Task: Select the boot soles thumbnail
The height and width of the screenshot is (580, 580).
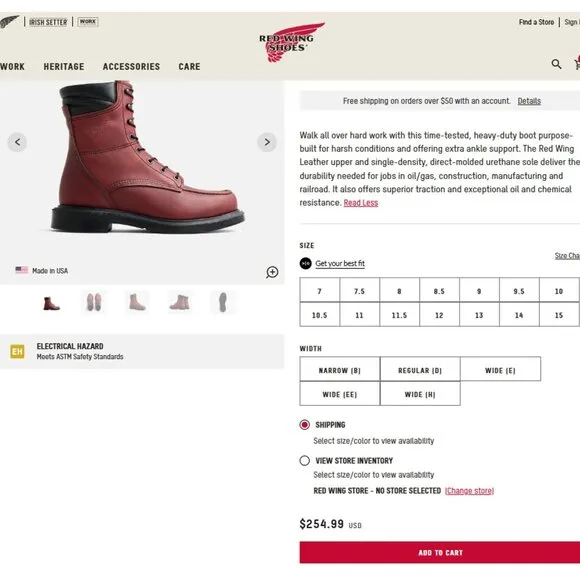Action: click(x=94, y=302)
